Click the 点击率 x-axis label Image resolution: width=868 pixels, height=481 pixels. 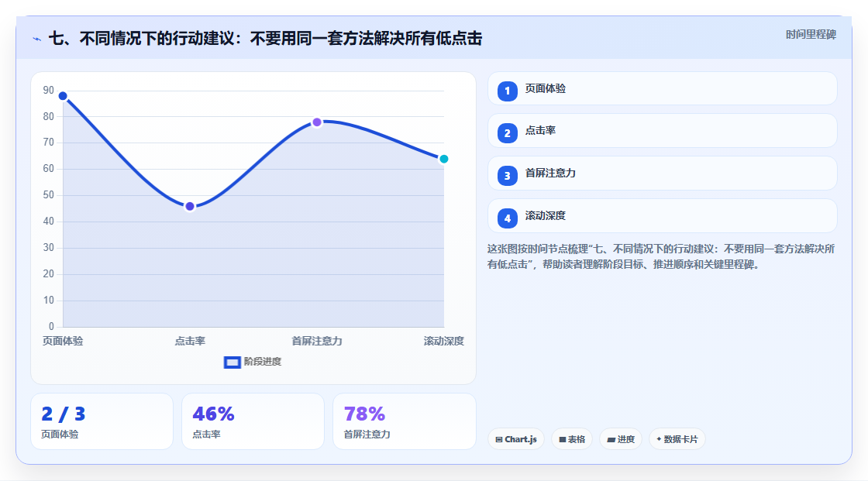pos(190,342)
